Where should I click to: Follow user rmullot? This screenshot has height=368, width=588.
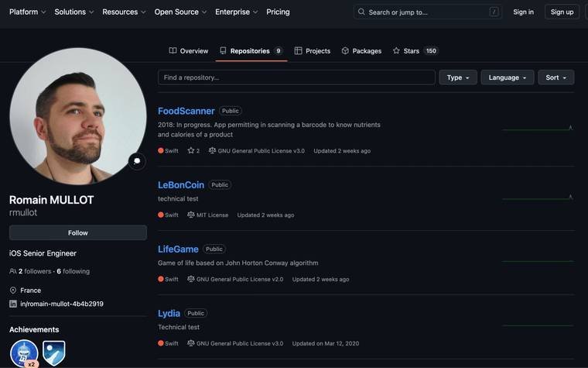(x=78, y=233)
